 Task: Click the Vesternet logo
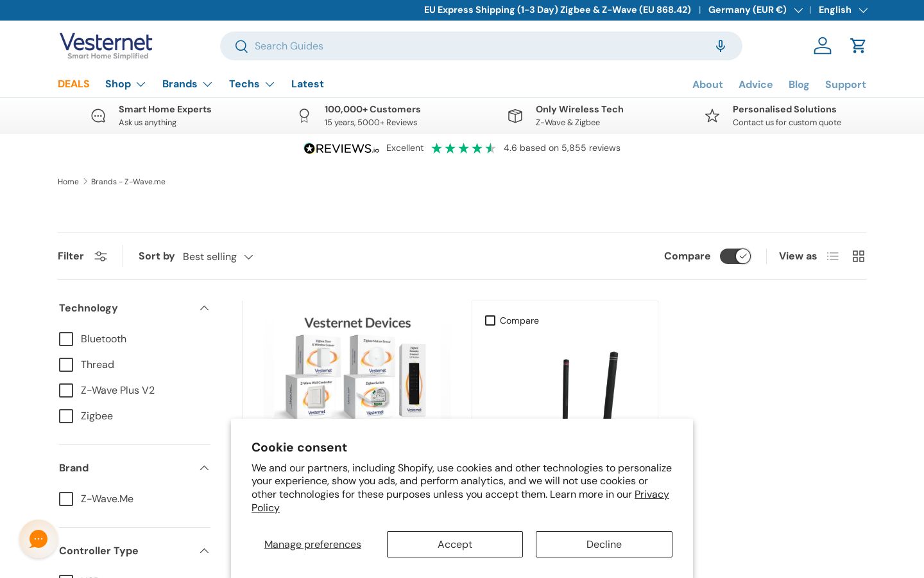coord(106,46)
